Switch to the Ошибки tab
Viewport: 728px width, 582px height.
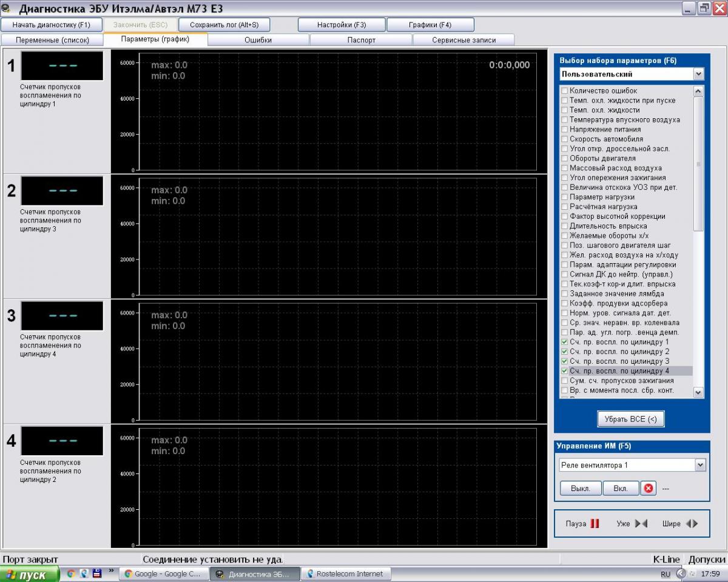coord(258,40)
